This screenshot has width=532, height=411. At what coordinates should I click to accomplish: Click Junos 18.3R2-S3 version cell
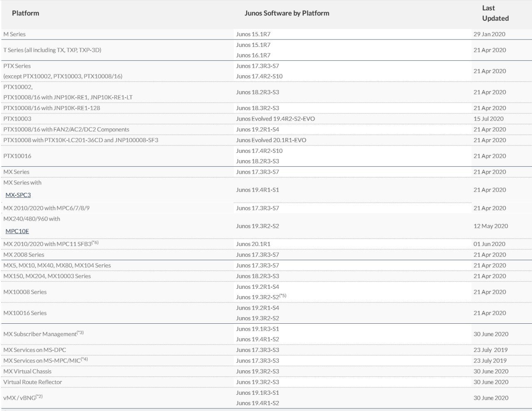257,108
